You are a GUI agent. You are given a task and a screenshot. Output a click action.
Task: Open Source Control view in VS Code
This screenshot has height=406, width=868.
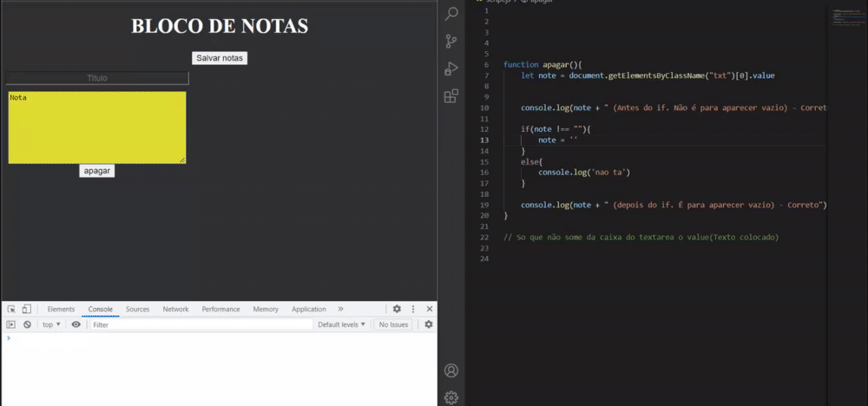pyautogui.click(x=451, y=42)
